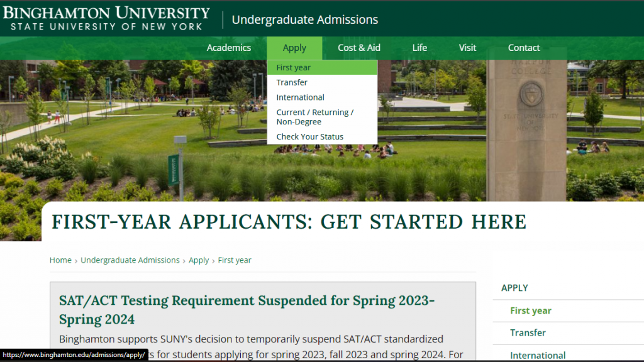Click Check Your Status in dropdown
Viewport: 644px width, 362px height.
tap(309, 136)
